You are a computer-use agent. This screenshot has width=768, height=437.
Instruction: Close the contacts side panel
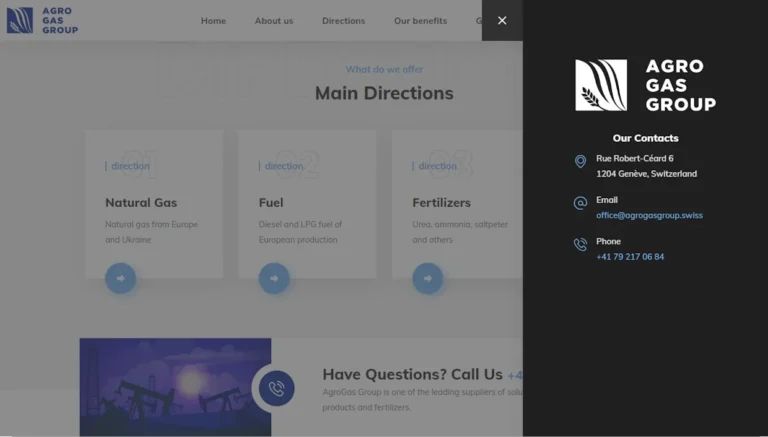(502, 21)
